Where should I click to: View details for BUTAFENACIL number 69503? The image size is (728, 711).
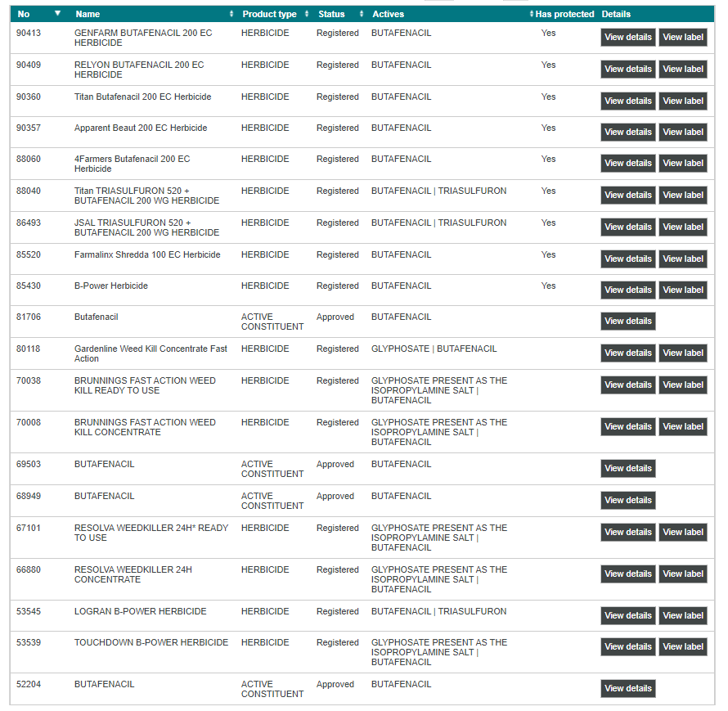tap(627, 469)
